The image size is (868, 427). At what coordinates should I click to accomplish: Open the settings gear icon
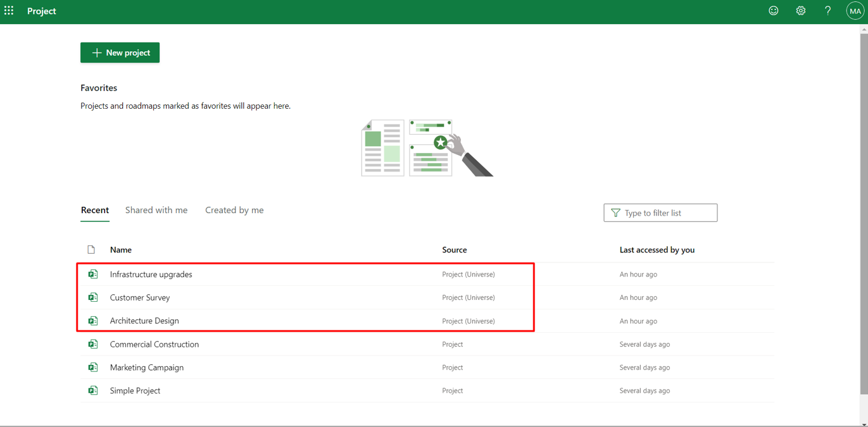pos(801,11)
